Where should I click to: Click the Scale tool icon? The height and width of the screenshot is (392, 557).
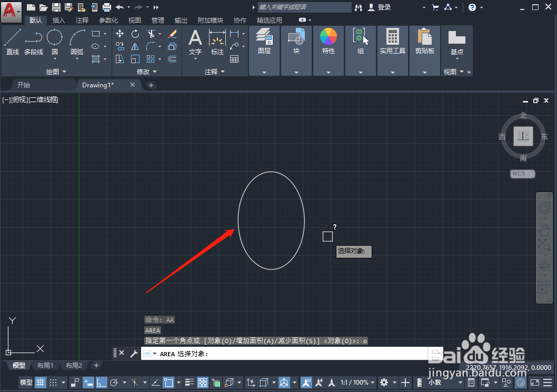click(135, 59)
